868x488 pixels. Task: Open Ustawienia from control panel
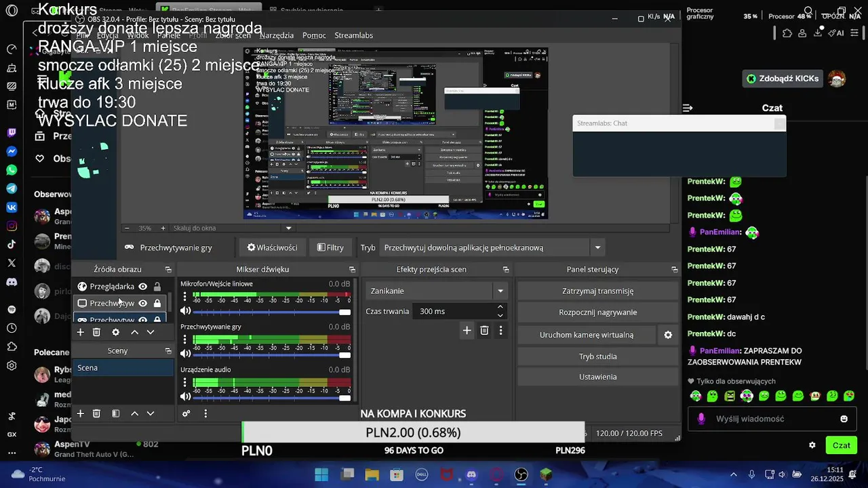597,377
